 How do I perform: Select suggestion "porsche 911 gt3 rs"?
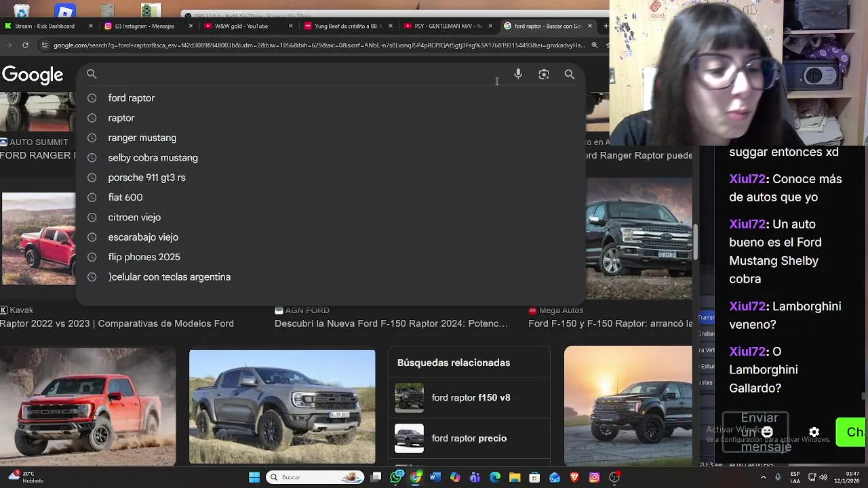pos(331,178)
